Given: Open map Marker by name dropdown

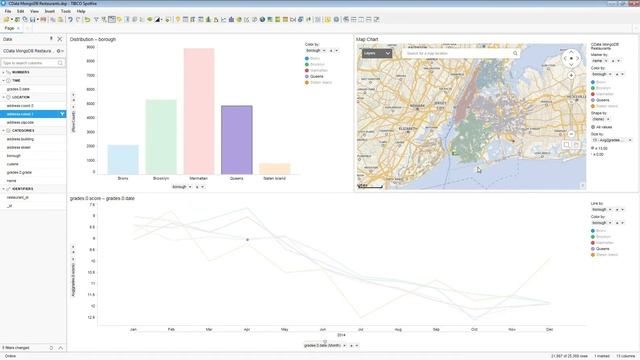Looking at the screenshot, I should click(x=600, y=61).
